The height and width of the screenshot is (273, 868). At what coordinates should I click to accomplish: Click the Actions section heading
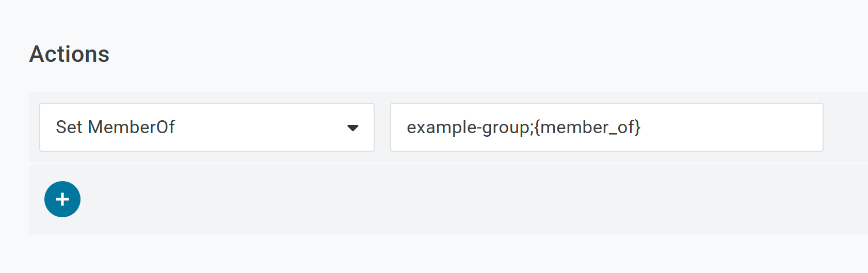pos(69,54)
